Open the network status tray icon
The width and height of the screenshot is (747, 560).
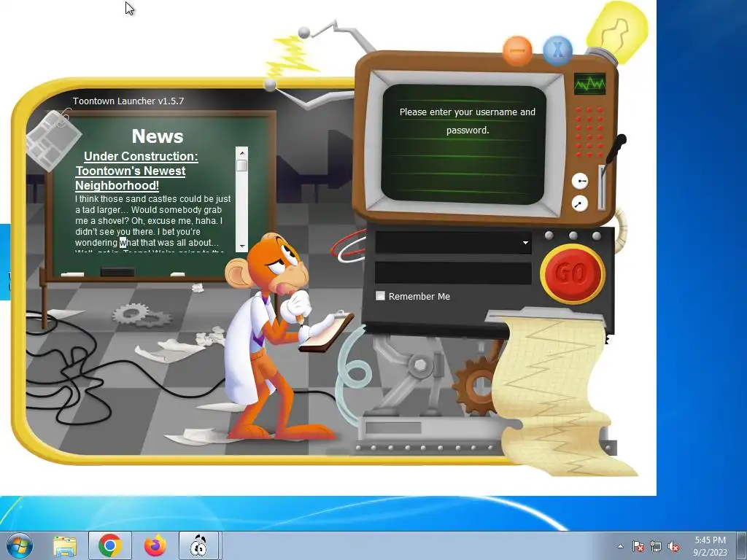[656, 547]
